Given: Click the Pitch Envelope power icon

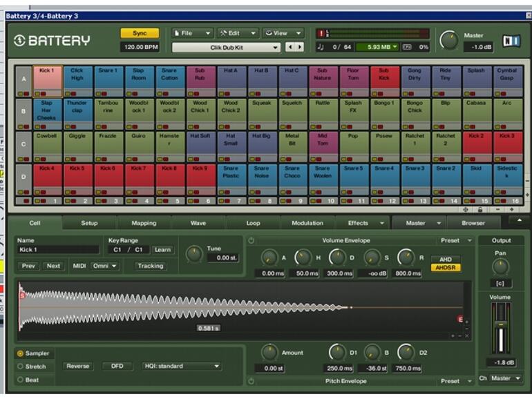Looking at the screenshot, I should click(251, 380).
